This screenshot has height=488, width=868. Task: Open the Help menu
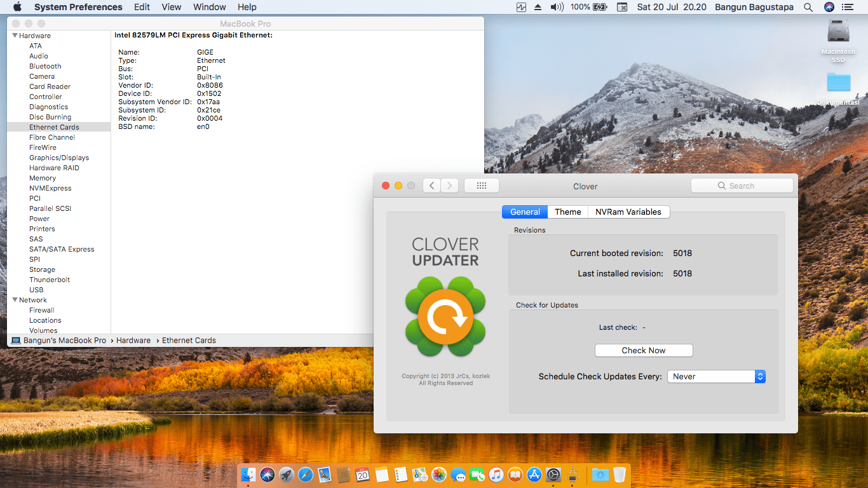click(x=247, y=7)
